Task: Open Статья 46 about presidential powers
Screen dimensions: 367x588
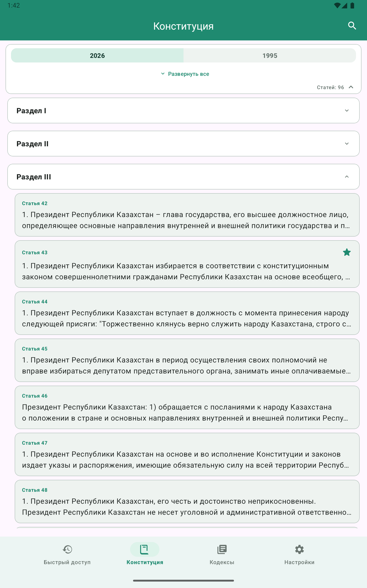Action: [x=187, y=407]
